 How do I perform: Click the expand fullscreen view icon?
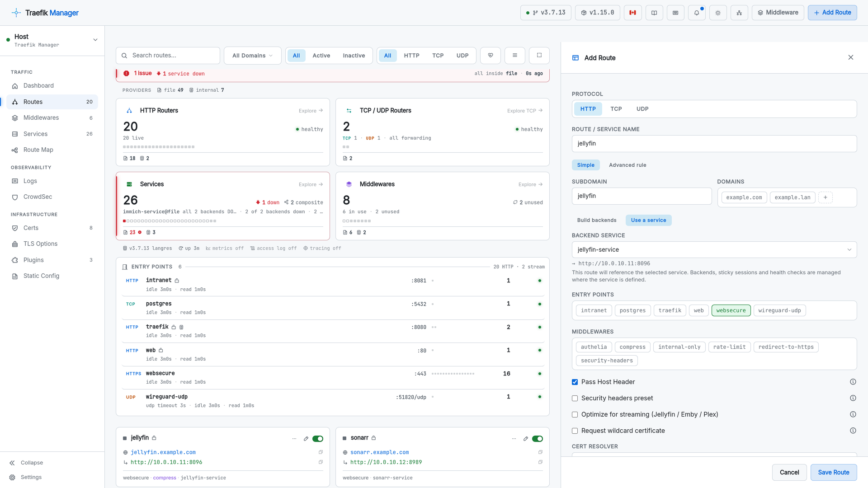(539, 55)
